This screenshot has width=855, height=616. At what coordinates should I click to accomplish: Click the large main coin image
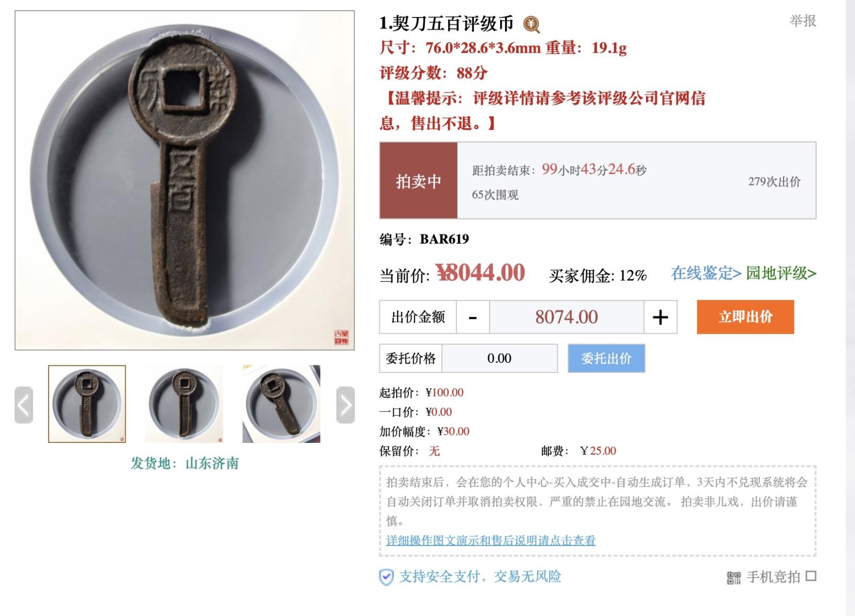(x=185, y=181)
